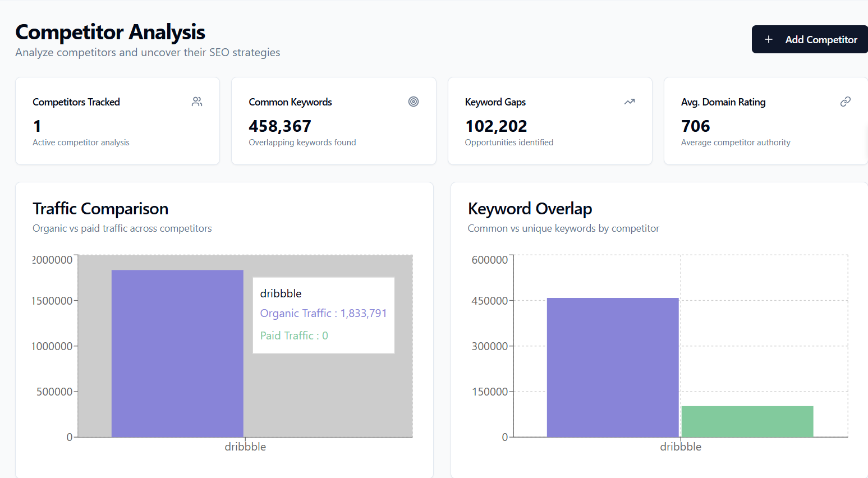
Task: Click the Avg. Domain Rating value 706
Action: tap(695, 126)
